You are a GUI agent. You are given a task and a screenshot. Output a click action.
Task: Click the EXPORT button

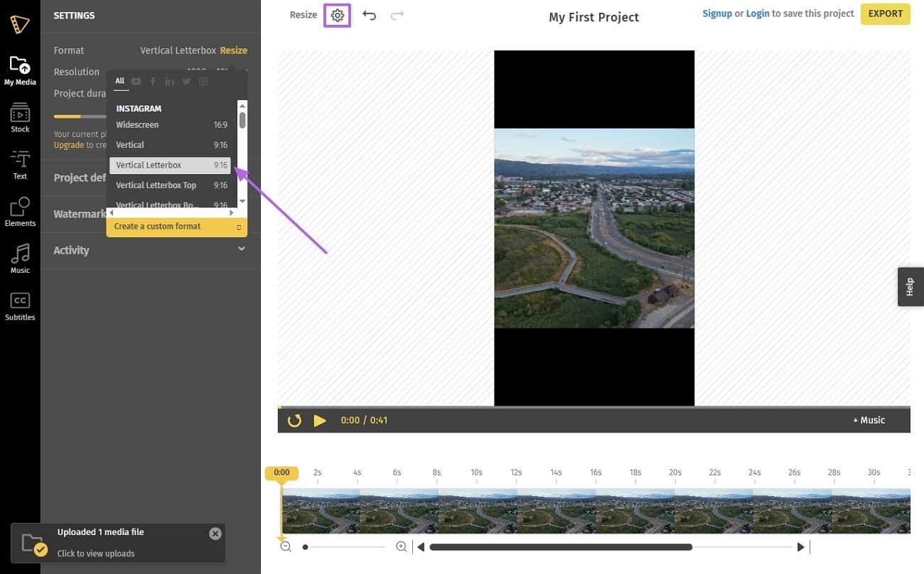tap(886, 14)
